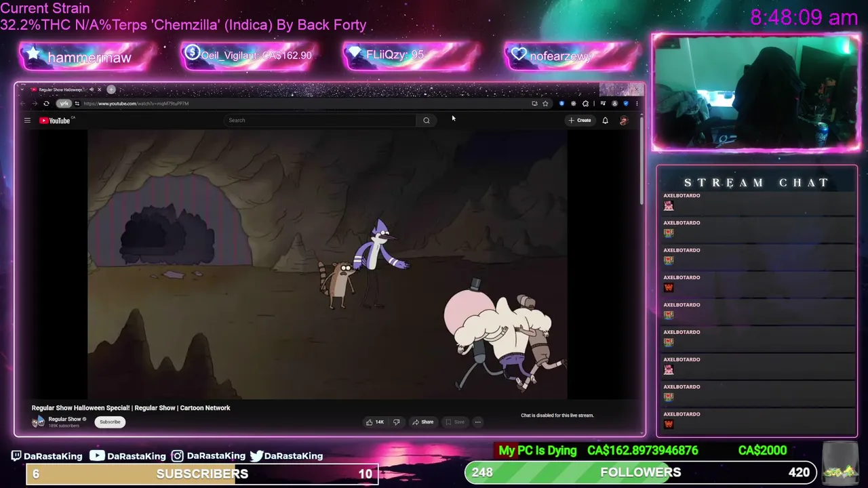
Task: Click the YouTube DaRastaKing handle
Action: (127, 456)
